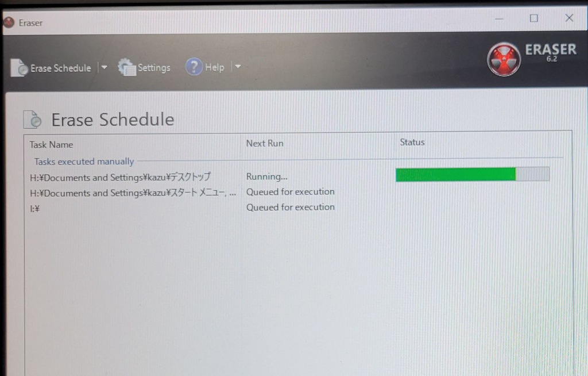Click the blue Help question mark icon
The height and width of the screenshot is (376, 588).
[x=194, y=67]
